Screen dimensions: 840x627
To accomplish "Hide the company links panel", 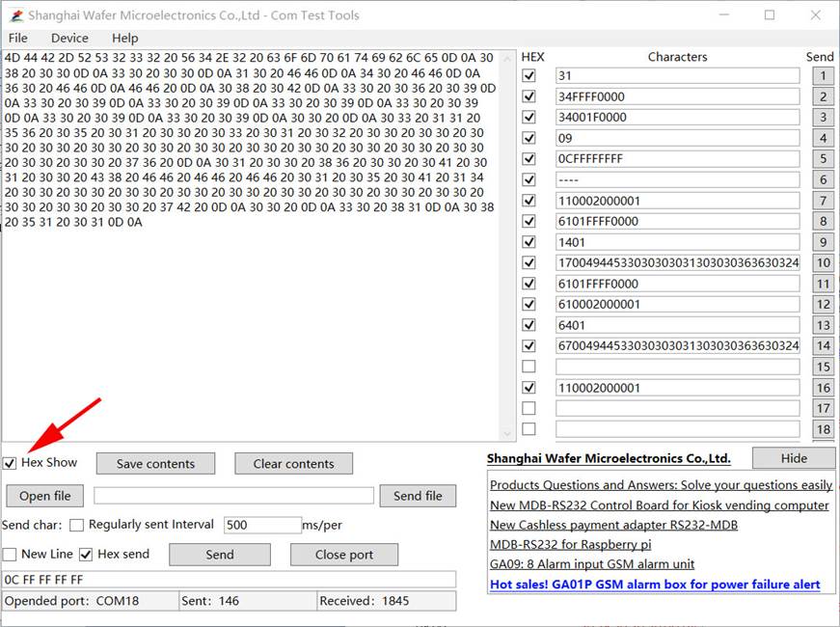I will pos(794,458).
